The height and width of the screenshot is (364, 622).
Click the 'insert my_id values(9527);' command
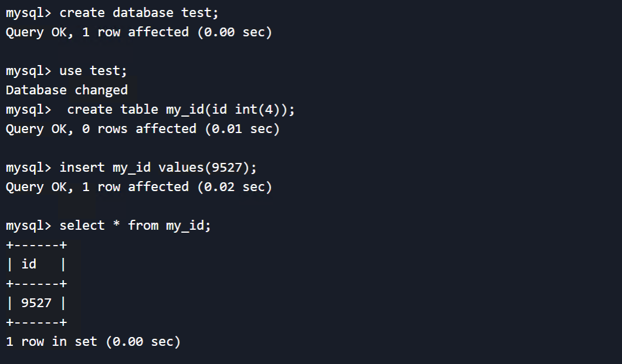(x=158, y=167)
